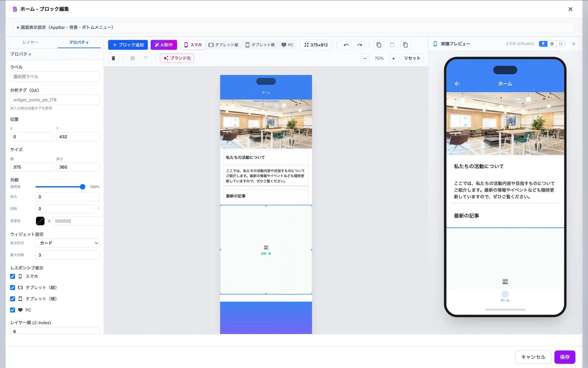Click the move-arrows icon in preview header
The image size is (588, 368).
point(552,44)
